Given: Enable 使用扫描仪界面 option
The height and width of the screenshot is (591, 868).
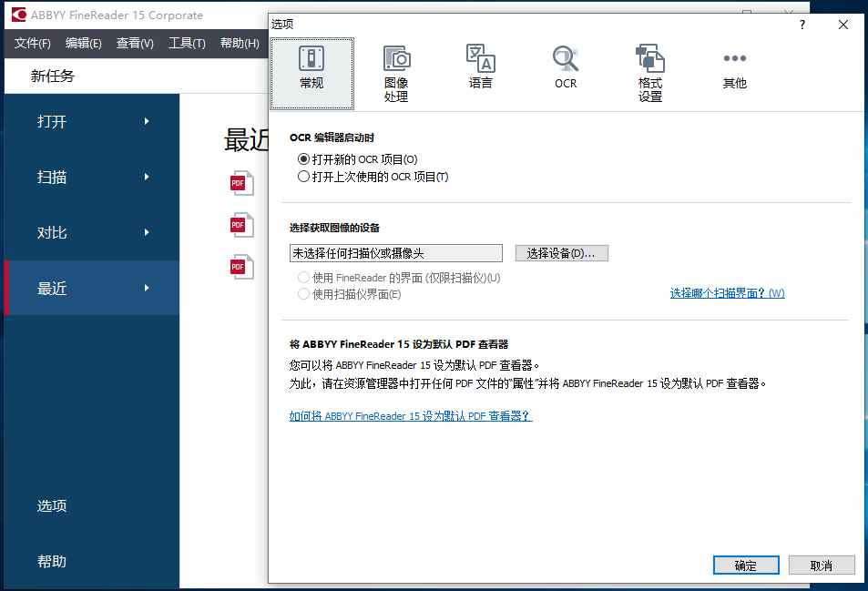Looking at the screenshot, I should pos(302,293).
